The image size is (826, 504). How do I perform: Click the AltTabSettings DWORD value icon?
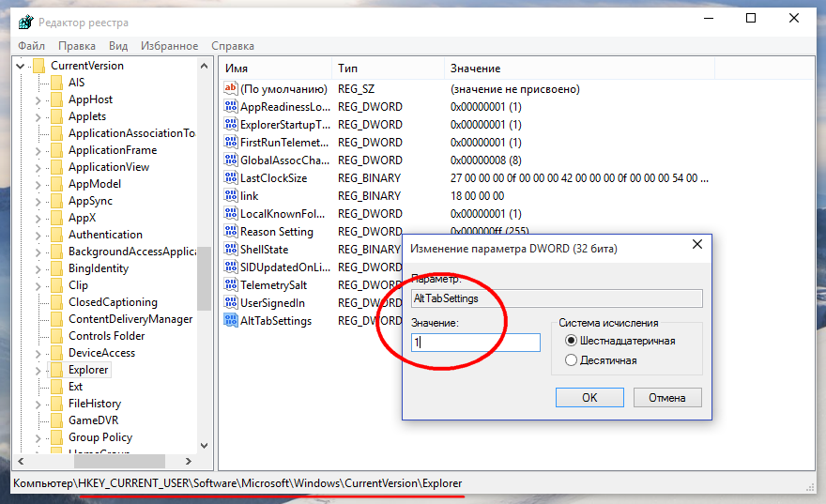click(231, 321)
